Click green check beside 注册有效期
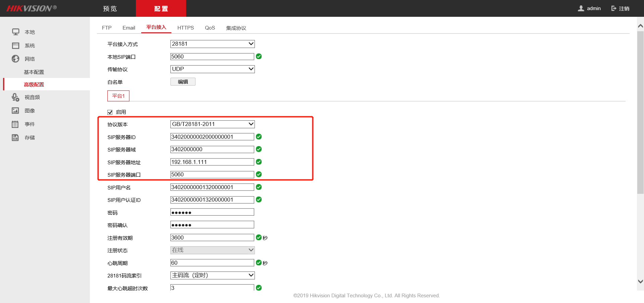644x303 pixels. coord(259,237)
